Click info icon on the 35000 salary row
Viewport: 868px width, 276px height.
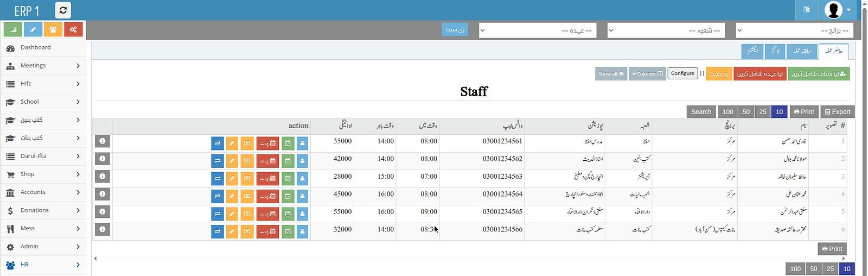click(102, 141)
